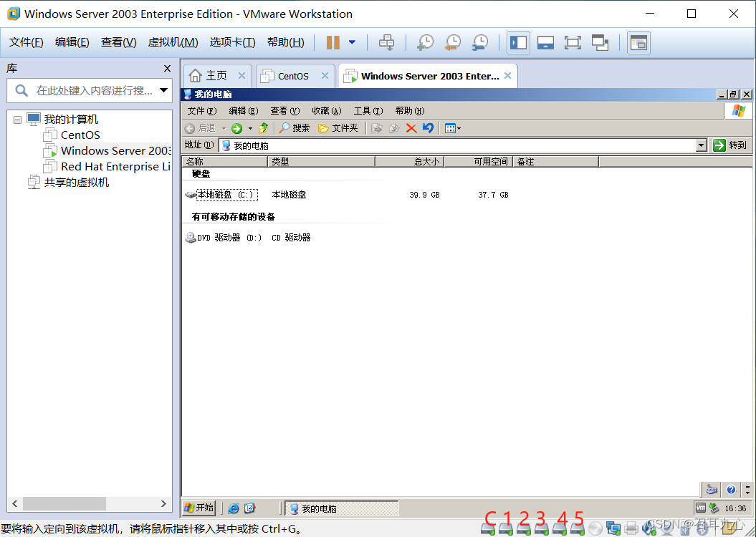This screenshot has height=537, width=756.
Task: Open the back history dropdown arrow
Action: (224, 128)
